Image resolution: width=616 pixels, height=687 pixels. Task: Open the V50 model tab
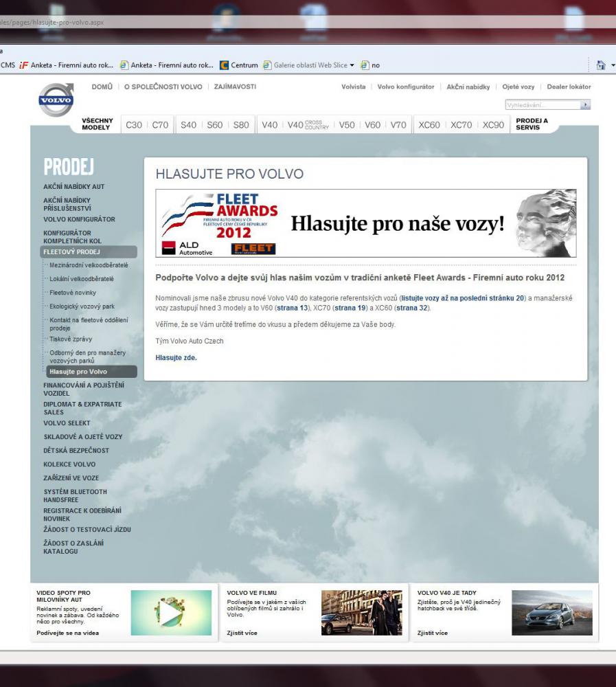[x=347, y=125]
